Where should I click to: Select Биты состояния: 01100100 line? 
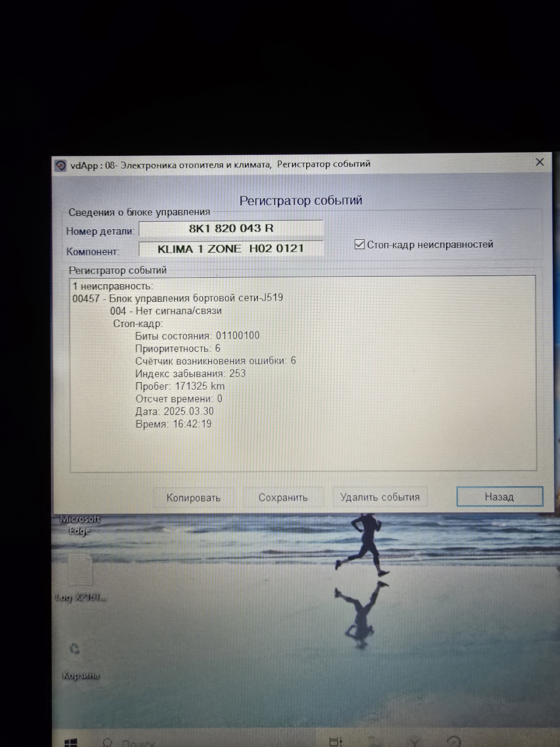(197, 336)
